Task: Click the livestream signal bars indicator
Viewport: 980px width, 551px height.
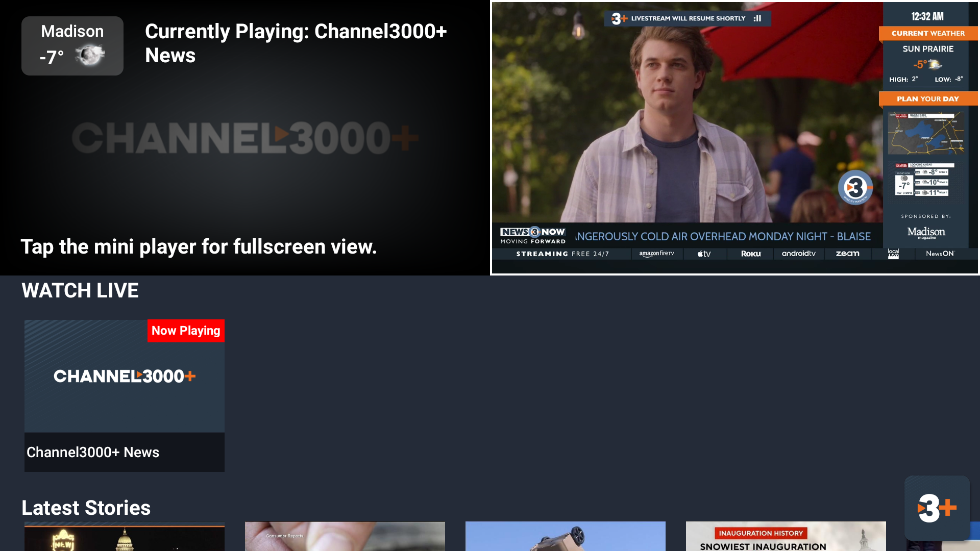Action: [758, 18]
